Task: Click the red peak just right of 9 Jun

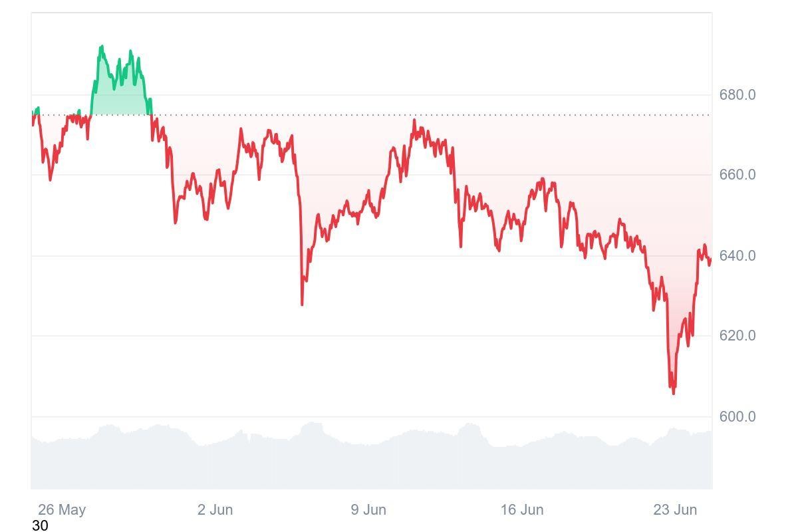Action: click(414, 120)
